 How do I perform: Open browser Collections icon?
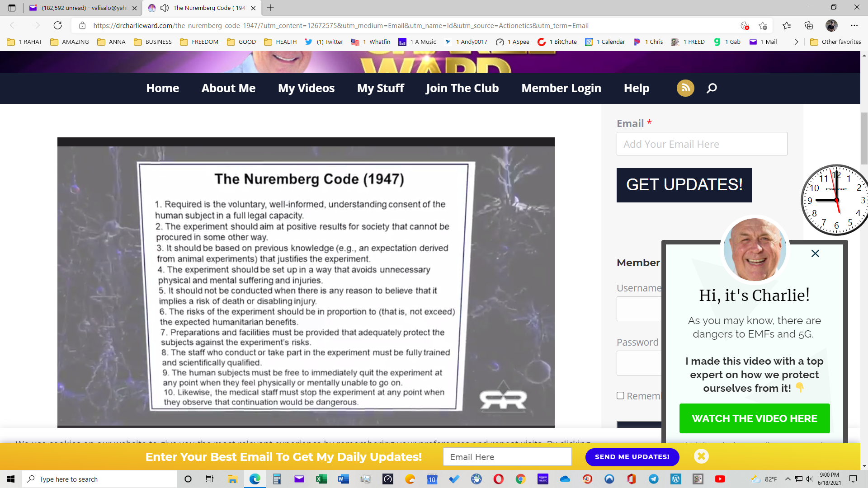(809, 25)
